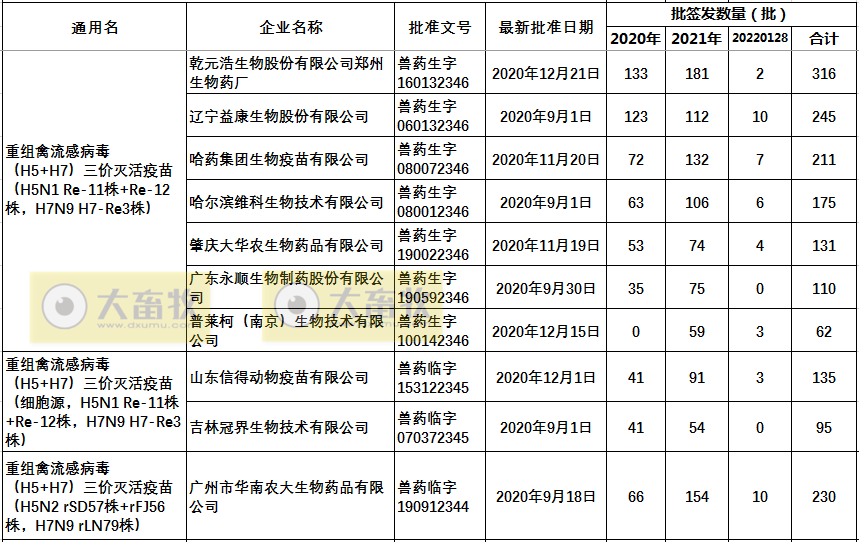
Task: Select the 山东信得动物疫苗有限公司 cell
Action: (279, 378)
